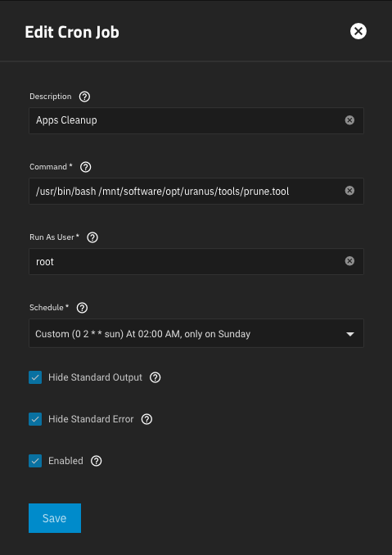Show help for the Command field
Screen dimensions: 392x555
click(x=86, y=167)
